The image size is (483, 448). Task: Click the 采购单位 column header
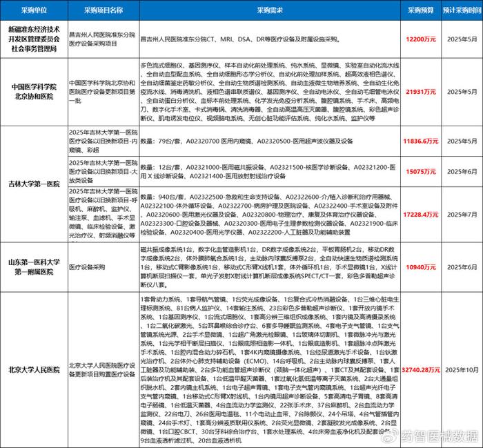click(34, 10)
